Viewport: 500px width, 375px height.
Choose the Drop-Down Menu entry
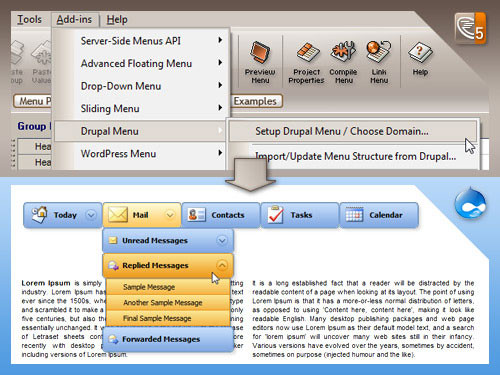tap(141, 86)
